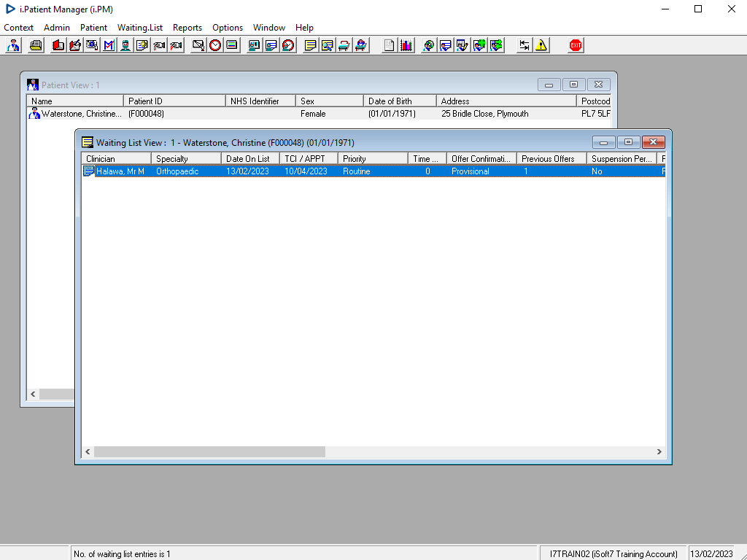Click the red EXIT stop sign icon
The image size is (747, 560).
[x=576, y=45]
